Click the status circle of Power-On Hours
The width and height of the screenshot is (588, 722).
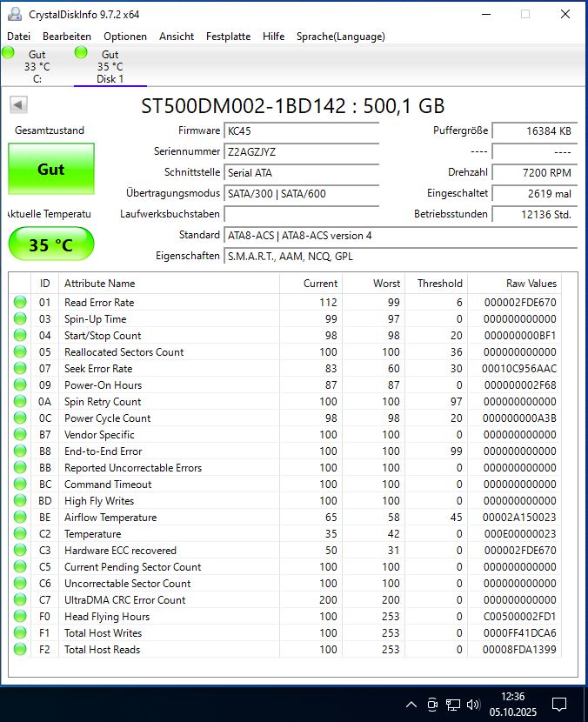[20, 385]
